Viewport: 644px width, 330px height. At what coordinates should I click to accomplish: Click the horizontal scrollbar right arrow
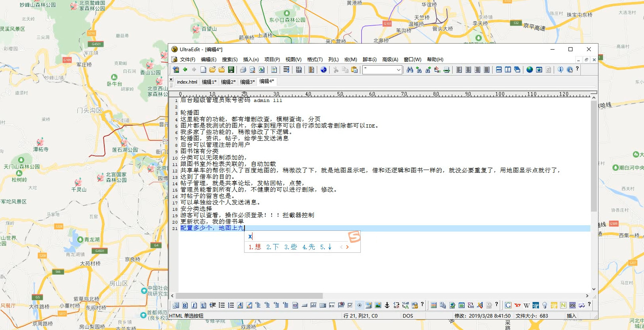pos(587,296)
